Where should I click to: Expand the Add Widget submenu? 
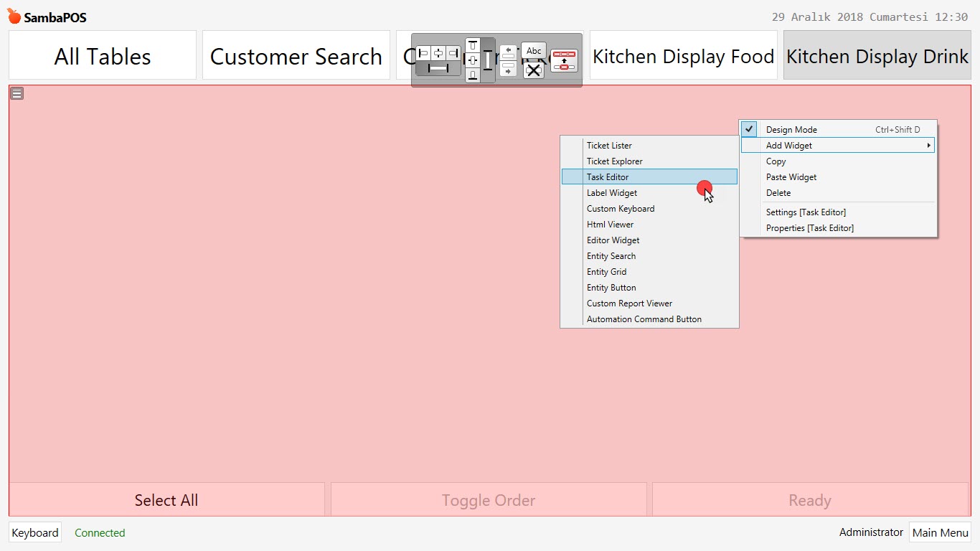click(x=789, y=145)
